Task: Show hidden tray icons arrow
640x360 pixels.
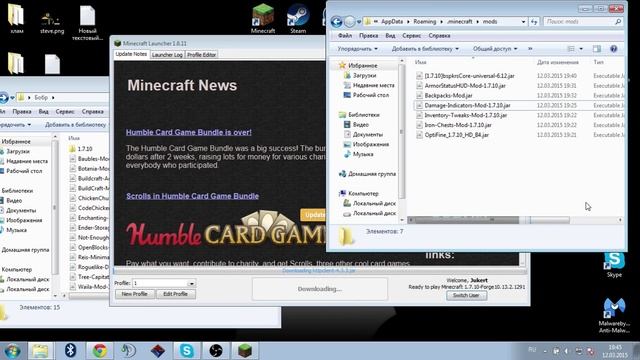Action: [x=545, y=351]
